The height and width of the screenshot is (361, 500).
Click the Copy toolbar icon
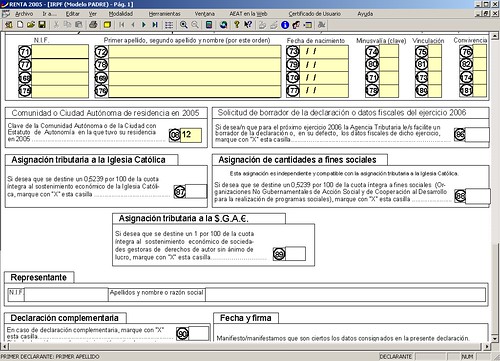pyautogui.click(x=67, y=25)
